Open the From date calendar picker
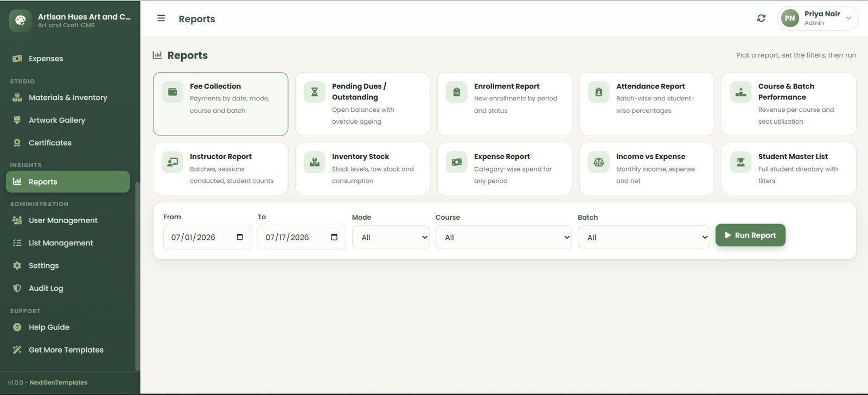The height and width of the screenshot is (395, 868). pos(240,237)
